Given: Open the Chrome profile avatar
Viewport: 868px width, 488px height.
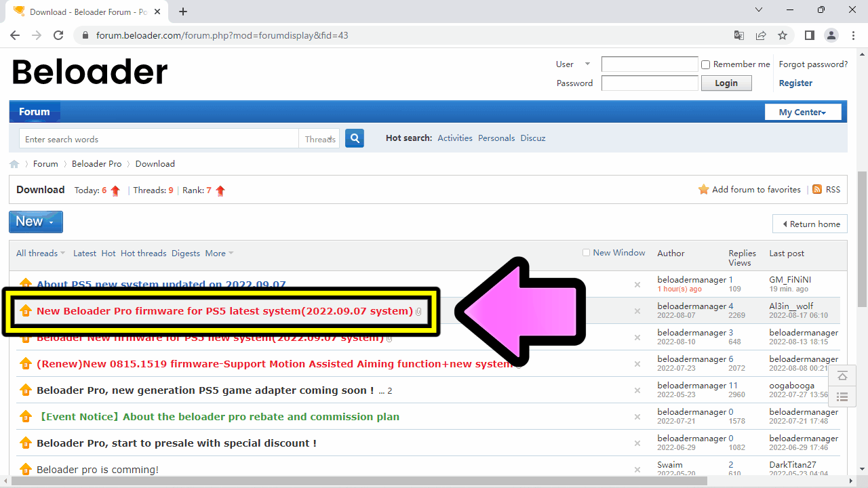Looking at the screenshot, I should [x=831, y=35].
